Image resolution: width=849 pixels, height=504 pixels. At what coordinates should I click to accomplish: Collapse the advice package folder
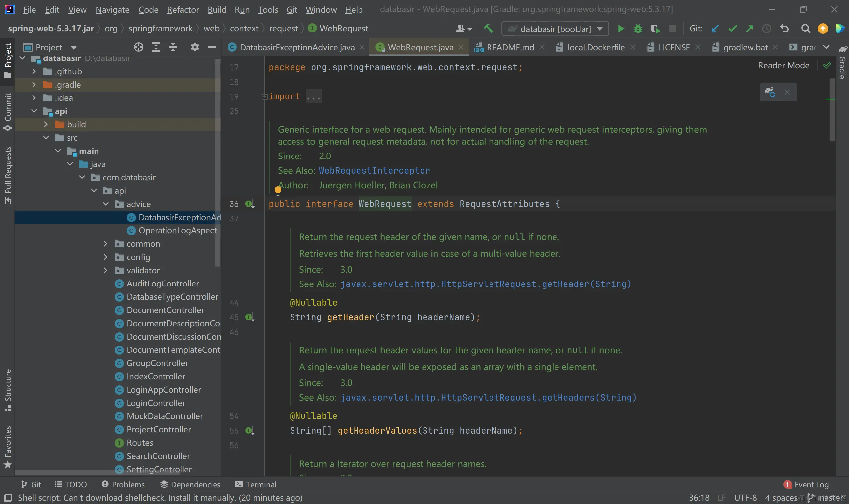tap(105, 204)
